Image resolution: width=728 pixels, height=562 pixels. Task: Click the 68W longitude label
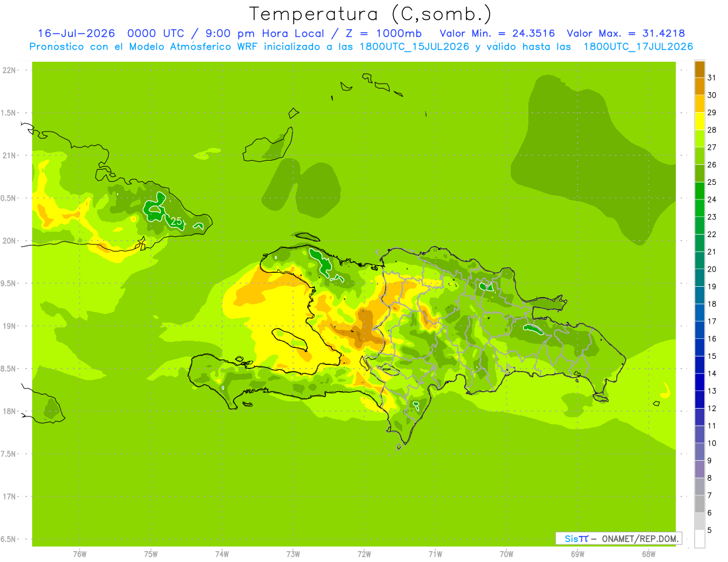point(649,554)
